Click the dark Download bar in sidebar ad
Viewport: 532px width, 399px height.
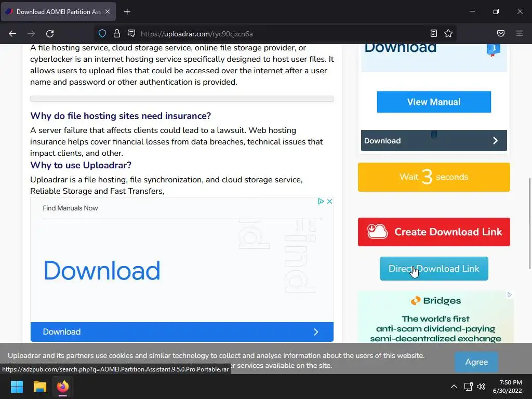coord(434,140)
